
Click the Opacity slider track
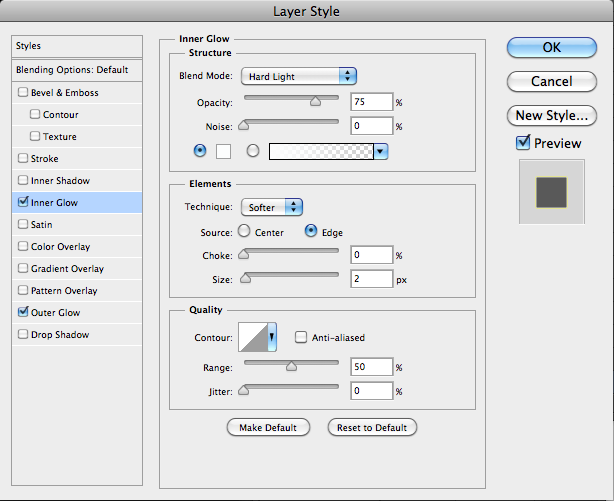[291, 98]
